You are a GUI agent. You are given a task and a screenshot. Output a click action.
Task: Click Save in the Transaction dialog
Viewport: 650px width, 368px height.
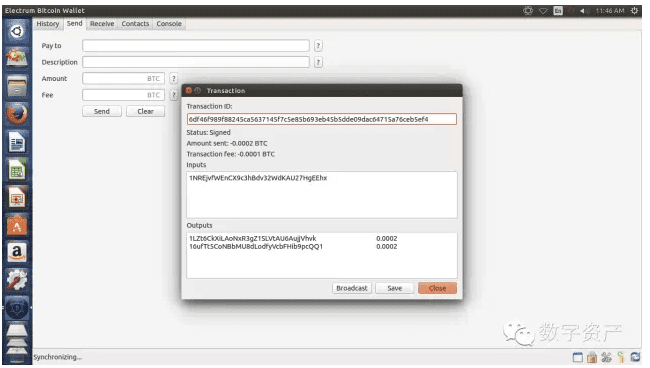[395, 288]
